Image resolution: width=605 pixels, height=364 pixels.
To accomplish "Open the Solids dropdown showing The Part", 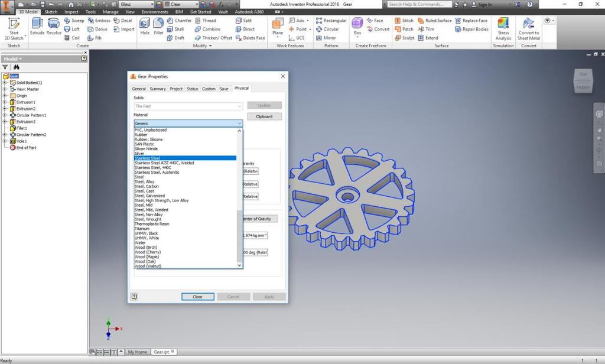I will 188,106.
